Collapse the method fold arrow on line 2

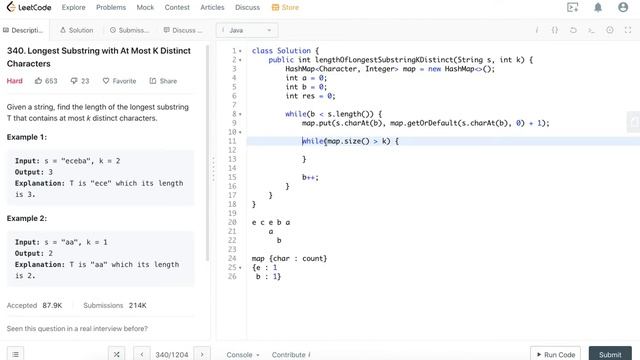coord(240,60)
